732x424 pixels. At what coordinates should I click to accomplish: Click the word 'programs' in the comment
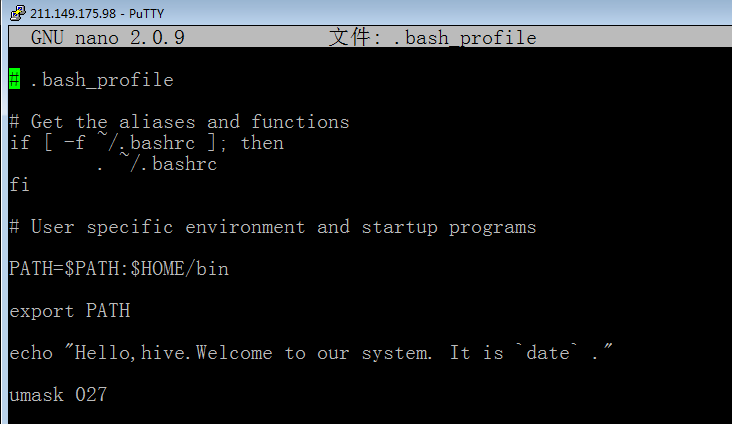point(493,228)
